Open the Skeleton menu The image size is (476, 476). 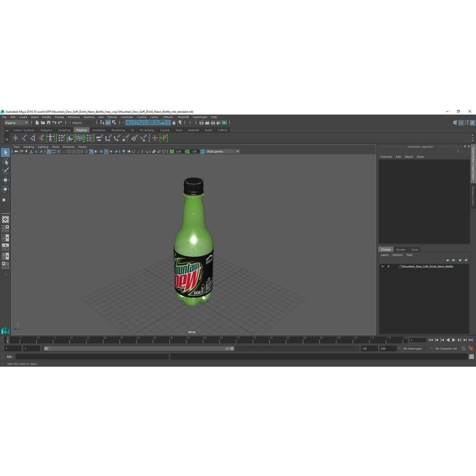point(89,117)
